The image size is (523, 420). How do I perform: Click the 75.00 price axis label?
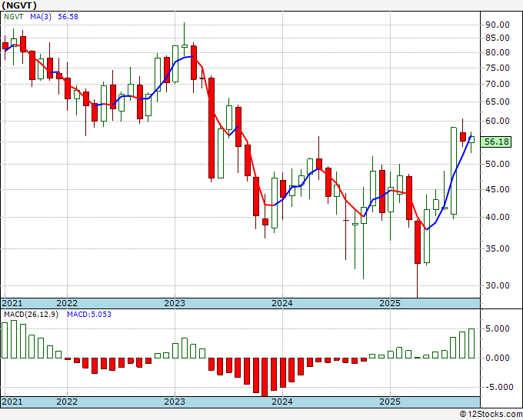(x=498, y=68)
